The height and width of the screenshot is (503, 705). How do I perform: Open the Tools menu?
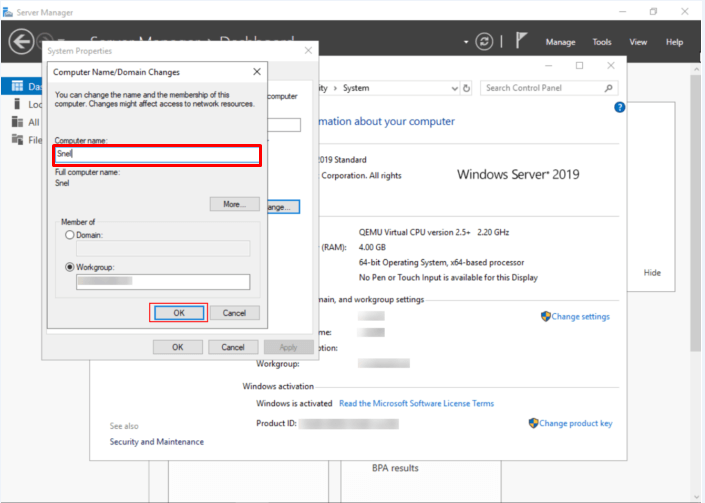602,42
